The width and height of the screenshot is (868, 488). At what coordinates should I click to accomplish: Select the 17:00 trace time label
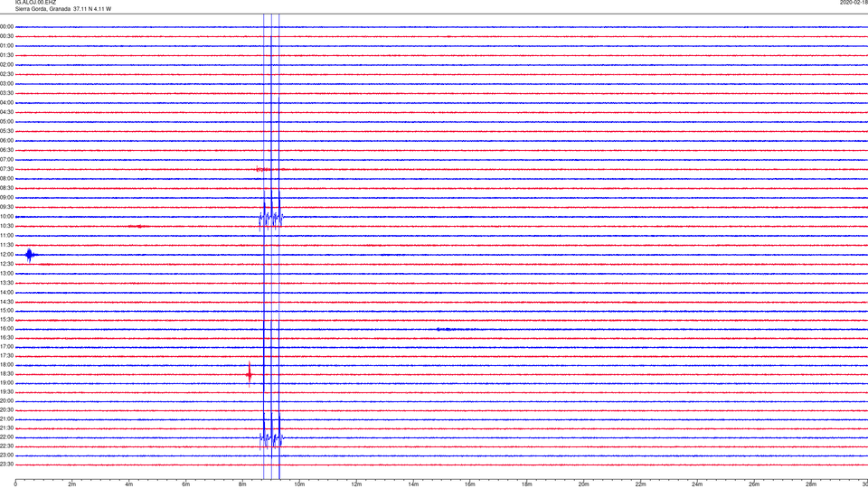[6, 347]
